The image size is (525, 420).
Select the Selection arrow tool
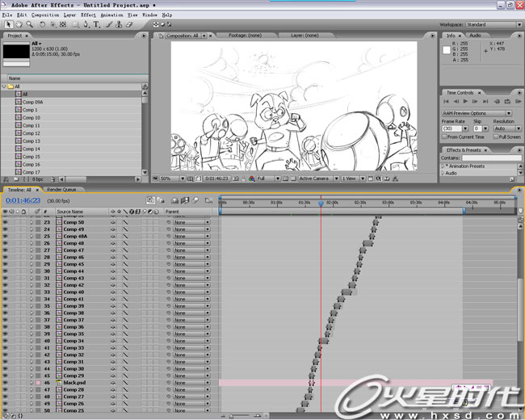point(9,24)
